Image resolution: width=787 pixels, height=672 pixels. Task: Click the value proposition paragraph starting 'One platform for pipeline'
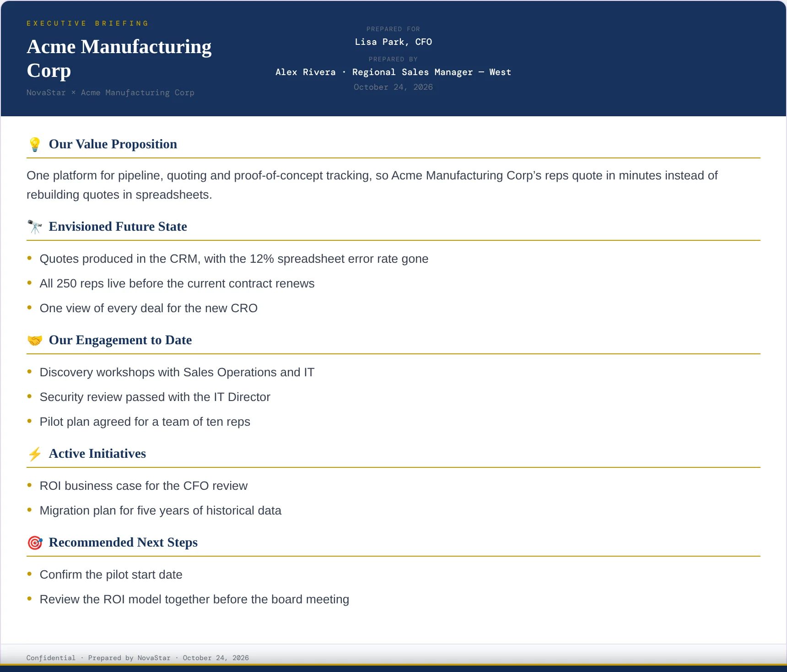click(372, 185)
